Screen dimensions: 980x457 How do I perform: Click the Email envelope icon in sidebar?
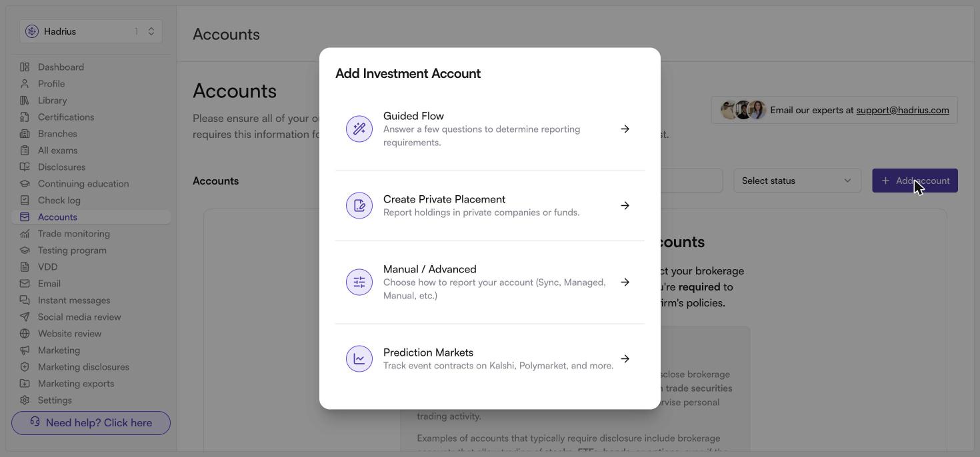tap(25, 284)
